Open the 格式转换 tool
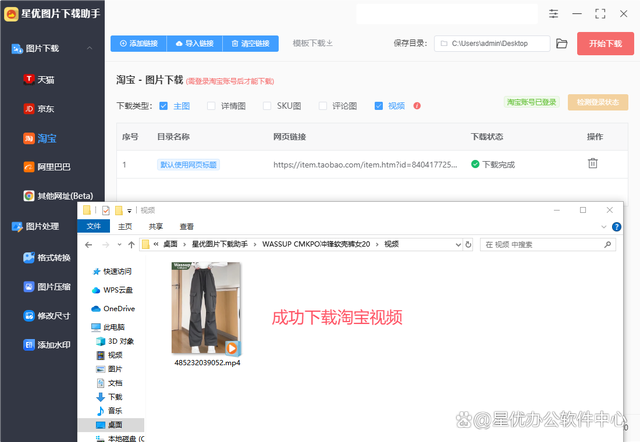The height and width of the screenshot is (442, 640). coord(53,257)
